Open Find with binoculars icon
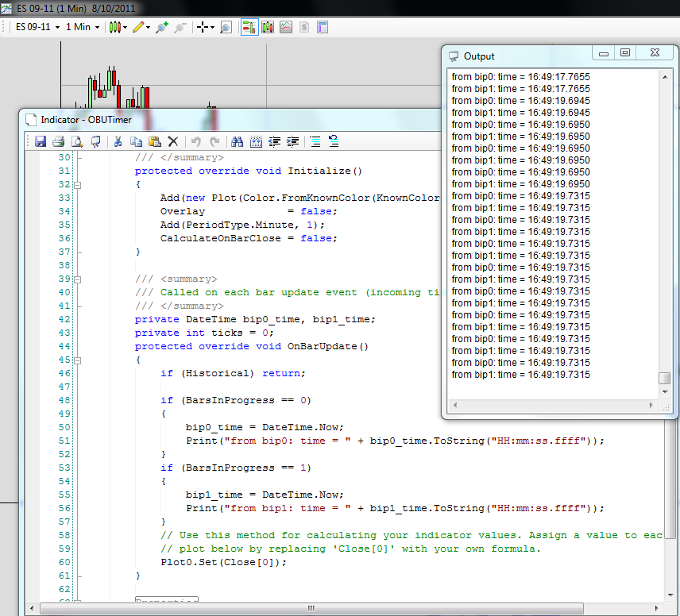The width and height of the screenshot is (680, 616). click(237, 142)
